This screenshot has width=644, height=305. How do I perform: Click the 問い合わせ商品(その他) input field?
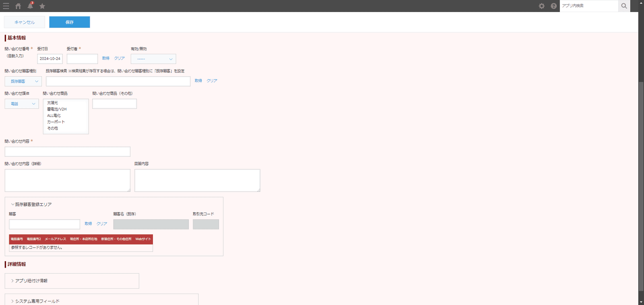pos(114,104)
